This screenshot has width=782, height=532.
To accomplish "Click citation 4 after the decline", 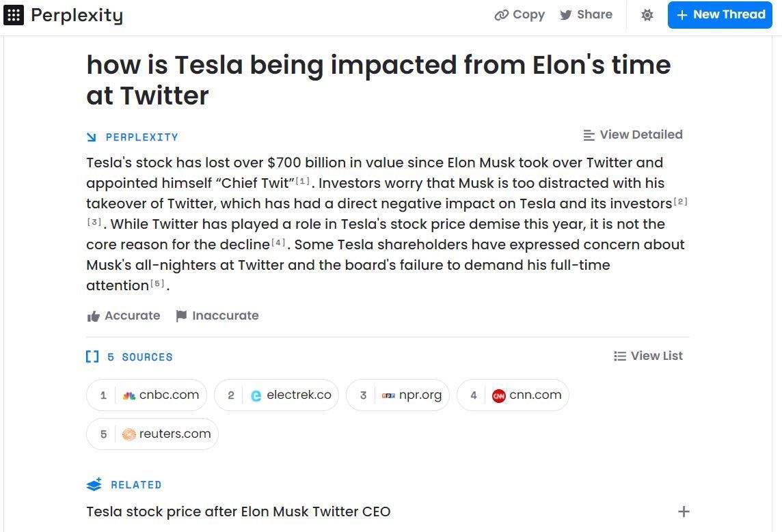I will 278,242.
